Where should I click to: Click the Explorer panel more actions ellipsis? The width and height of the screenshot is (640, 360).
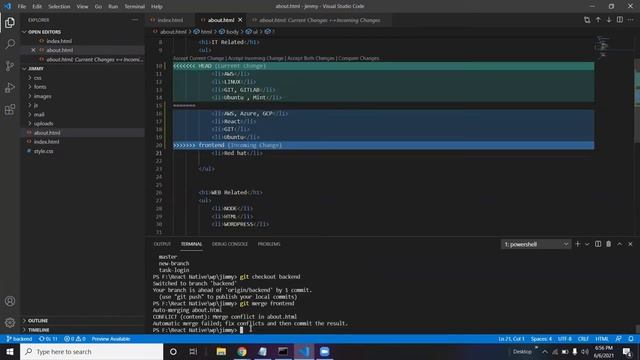click(x=135, y=20)
